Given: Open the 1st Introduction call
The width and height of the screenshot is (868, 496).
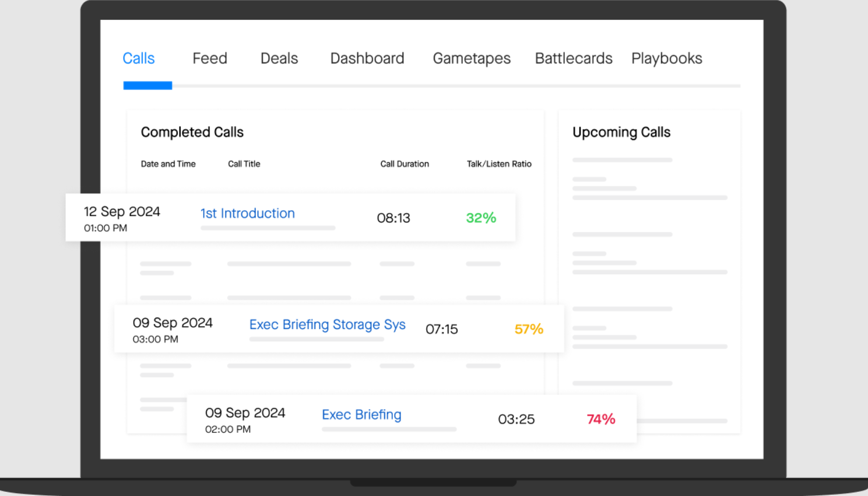Looking at the screenshot, I should [x=247, y=214].
